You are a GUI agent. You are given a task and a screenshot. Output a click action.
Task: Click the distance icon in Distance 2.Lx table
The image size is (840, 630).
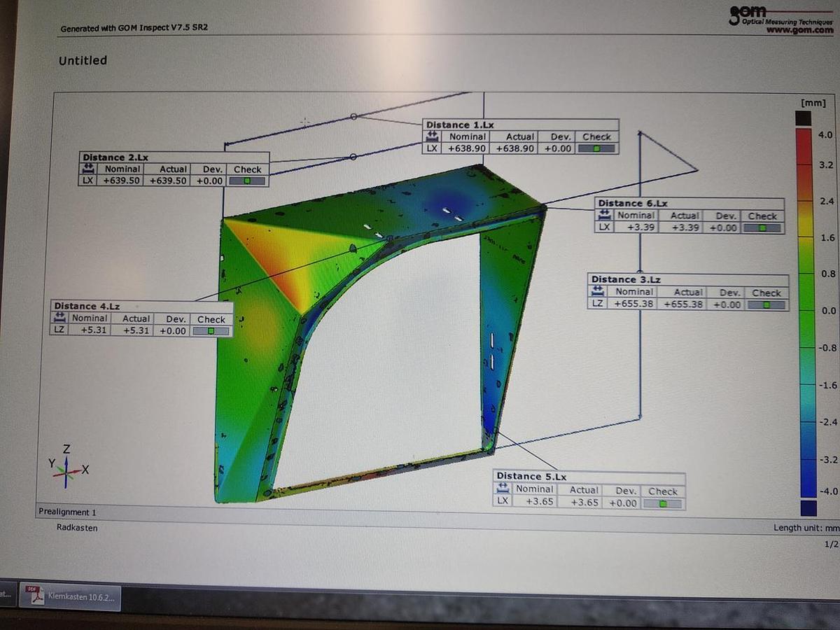click(x=88, y=169)
